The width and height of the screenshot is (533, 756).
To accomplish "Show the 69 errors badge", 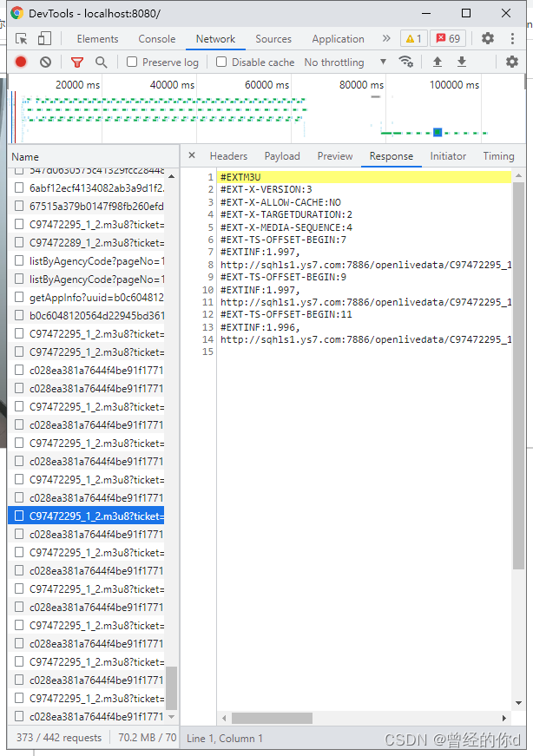I will [448, 38].
